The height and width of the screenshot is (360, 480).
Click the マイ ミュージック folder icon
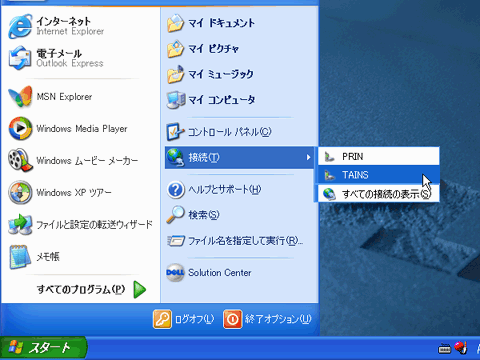click(x=176, y=74)
